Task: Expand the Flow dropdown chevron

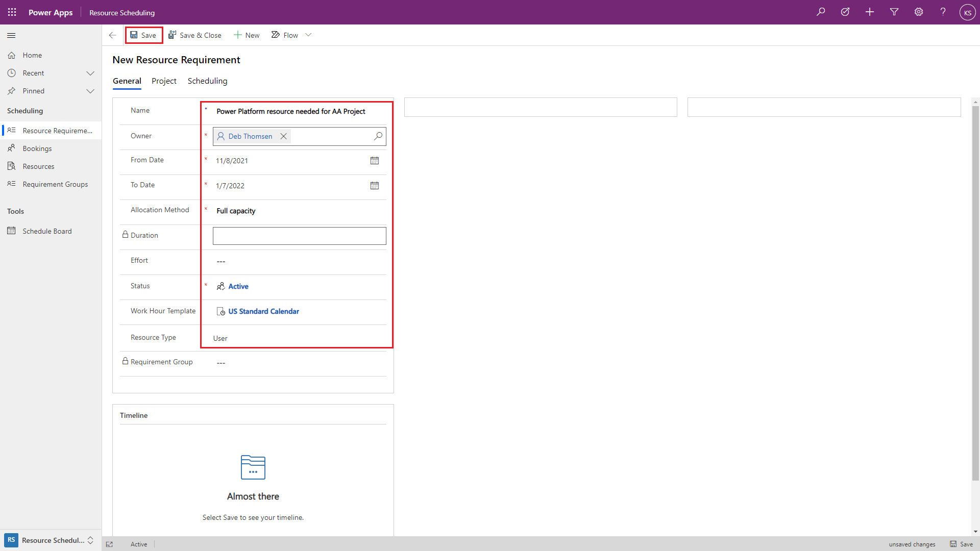Action: [308, 35]
